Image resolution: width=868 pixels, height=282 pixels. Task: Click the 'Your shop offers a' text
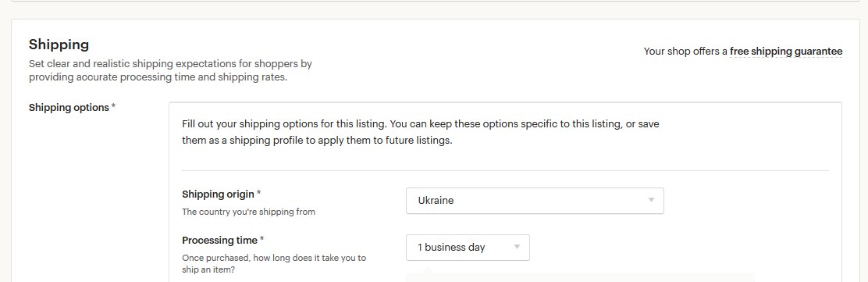[x=685, y=52]
